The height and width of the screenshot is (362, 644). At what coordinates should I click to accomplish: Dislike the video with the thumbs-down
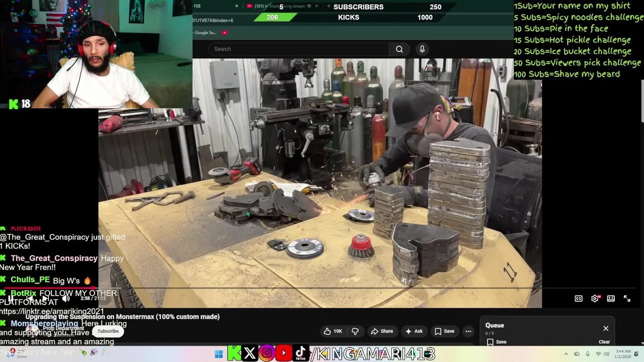tap(355, 331)
